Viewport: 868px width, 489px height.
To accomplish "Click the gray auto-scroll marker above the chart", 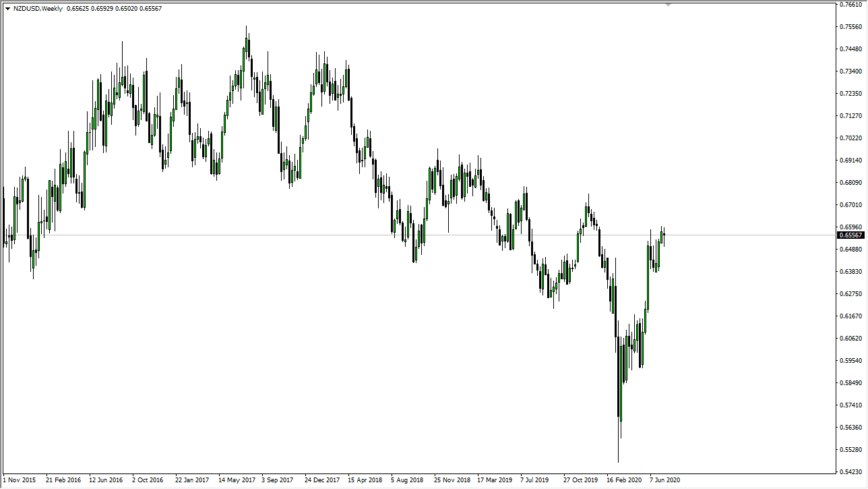I will point(668,5).
